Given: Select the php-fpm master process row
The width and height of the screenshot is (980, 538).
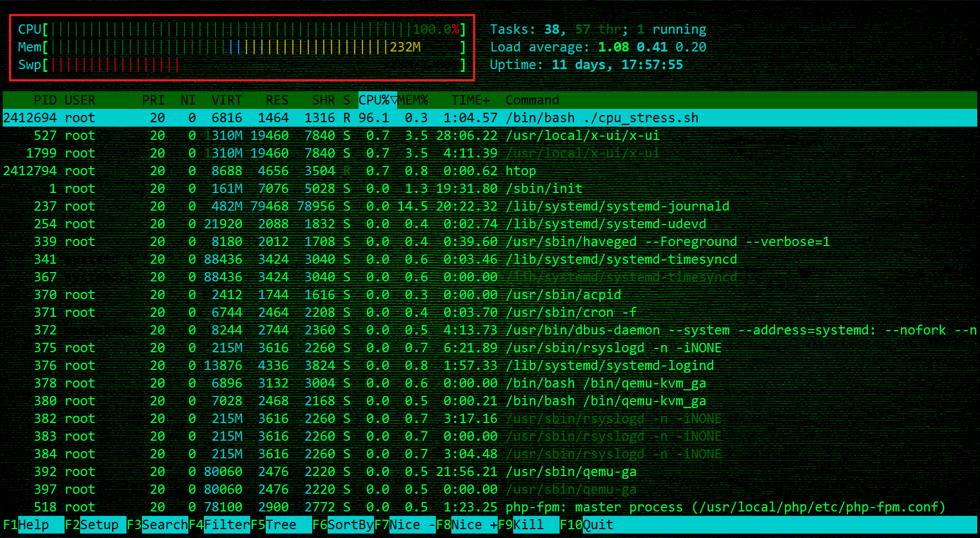Looking at the screenshot, I should tap(725, 507).
